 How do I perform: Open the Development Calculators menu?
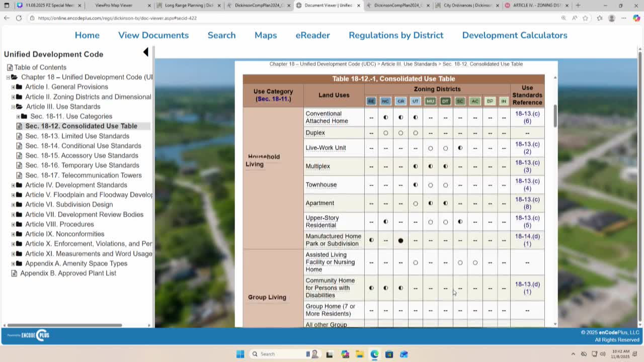coord(514,35)
